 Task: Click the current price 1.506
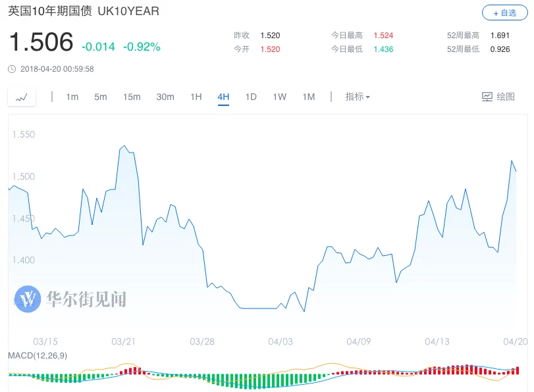(41, 42)
